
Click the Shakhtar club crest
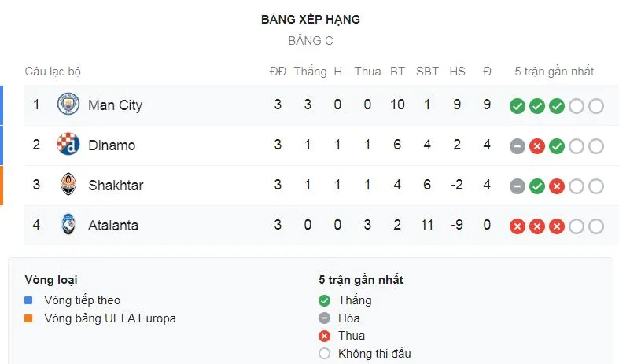click(68, 186)
